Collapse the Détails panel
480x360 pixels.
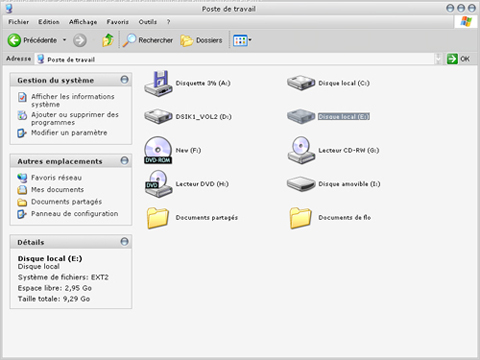tap(124, 242)
